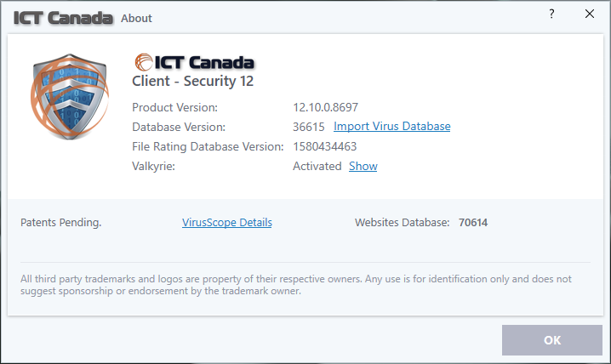Viewport: 611px width, 364px height.
Task: Click the About title in the title bar
Action: coord(137,18)
